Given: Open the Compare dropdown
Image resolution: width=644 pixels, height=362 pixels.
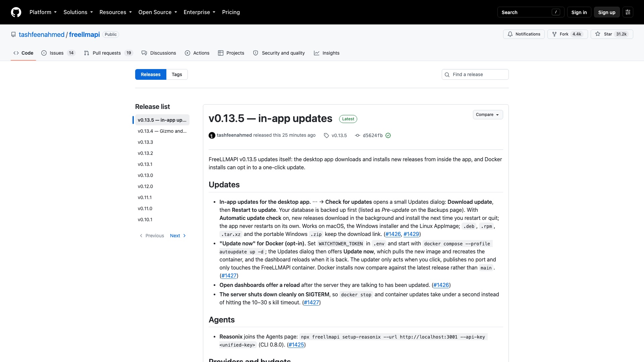Looking at the screenshot, I should pos(488,115).
